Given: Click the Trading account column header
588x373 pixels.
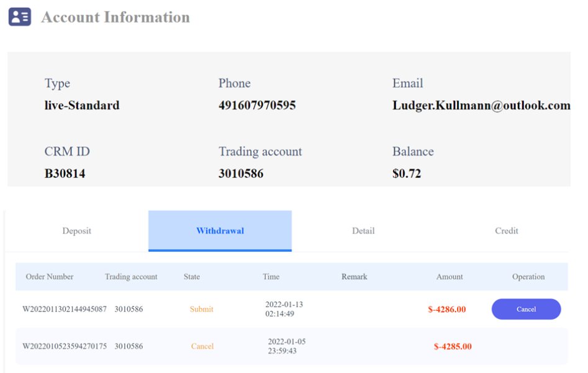Looking at the screenshot, I should coord(131,277).
